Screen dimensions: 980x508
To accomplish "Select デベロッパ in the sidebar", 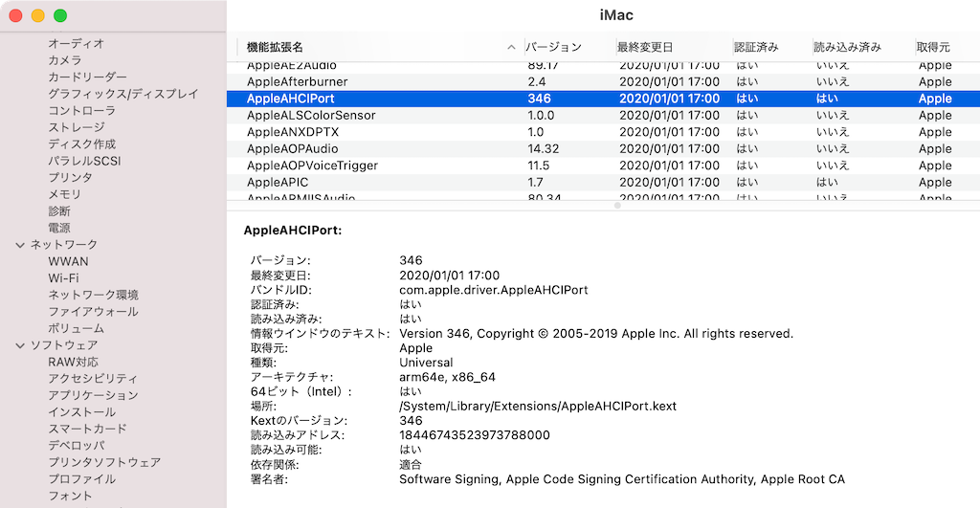I will pos(77,446).
